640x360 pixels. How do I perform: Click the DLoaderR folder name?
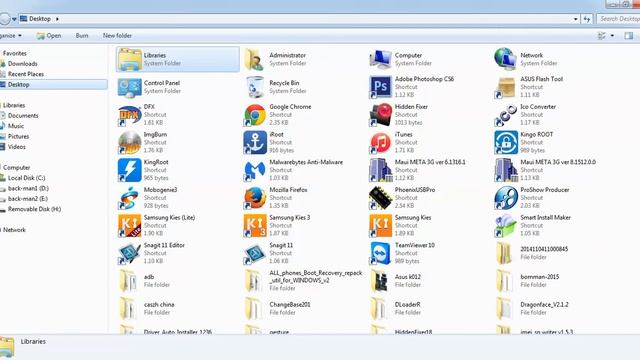coord(407,304)
